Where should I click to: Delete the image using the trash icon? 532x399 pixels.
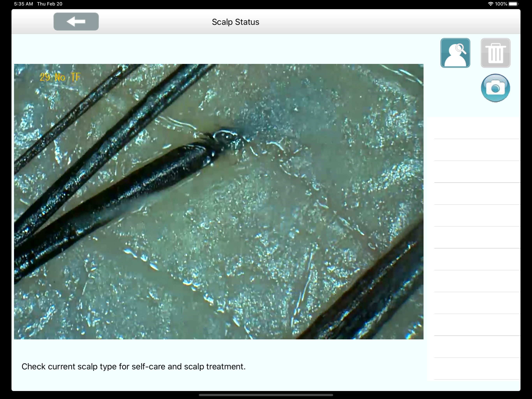coord(495,53)
